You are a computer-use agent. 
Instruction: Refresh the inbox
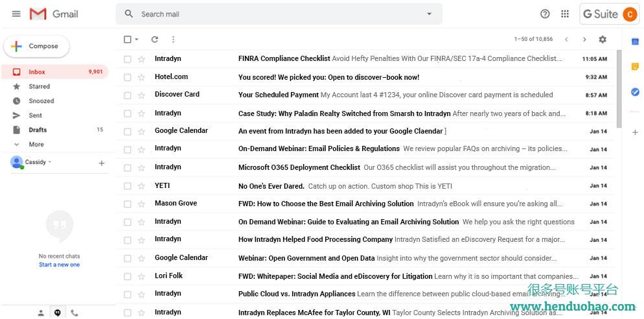154,40
